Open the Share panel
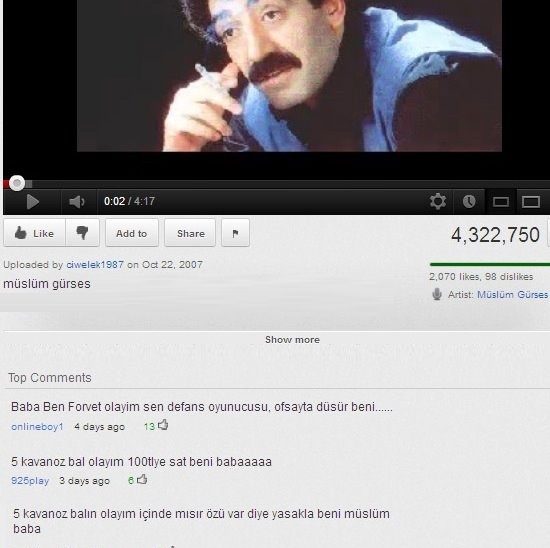This screenshot has width=550, height=548. 190,233
